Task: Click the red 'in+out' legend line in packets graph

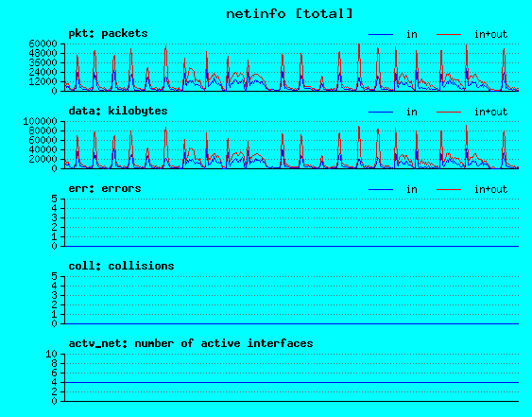Action: 449,34
